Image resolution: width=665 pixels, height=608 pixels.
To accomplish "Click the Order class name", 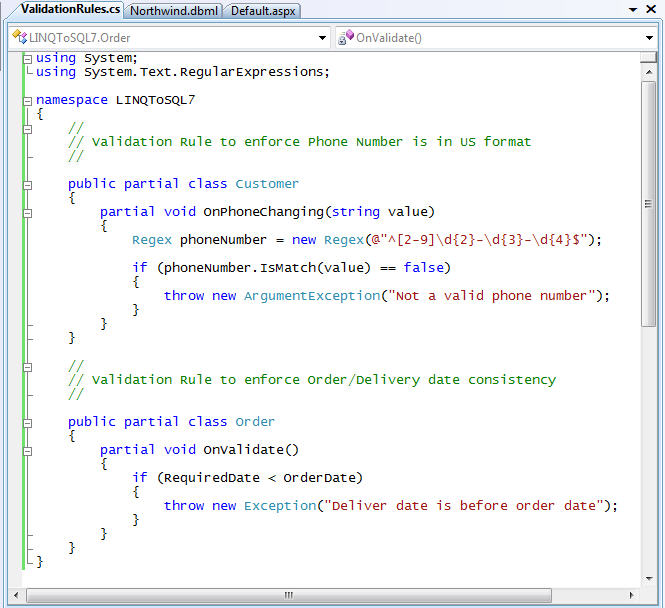I will 255,421.
